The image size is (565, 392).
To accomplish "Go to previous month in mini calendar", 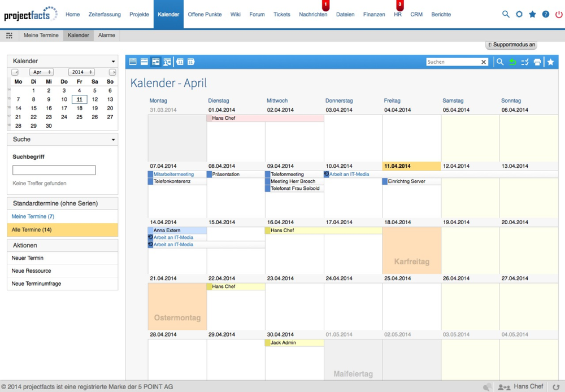I will (15, 72).
